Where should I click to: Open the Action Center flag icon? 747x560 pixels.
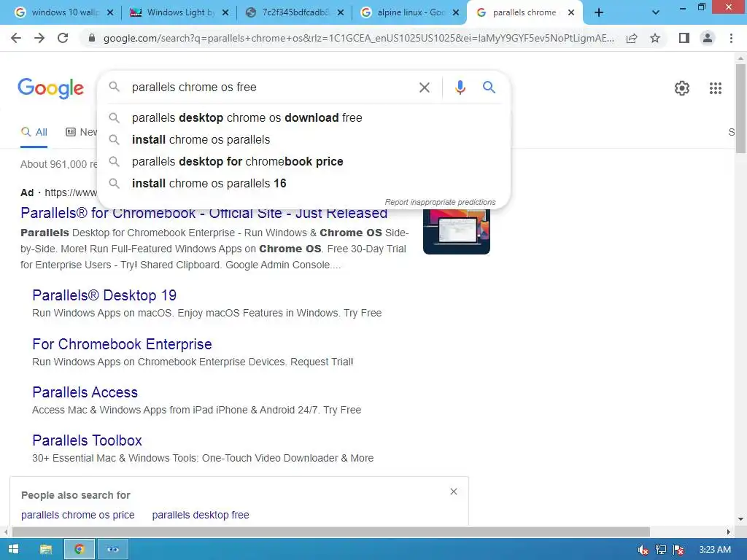pos(678,550)
